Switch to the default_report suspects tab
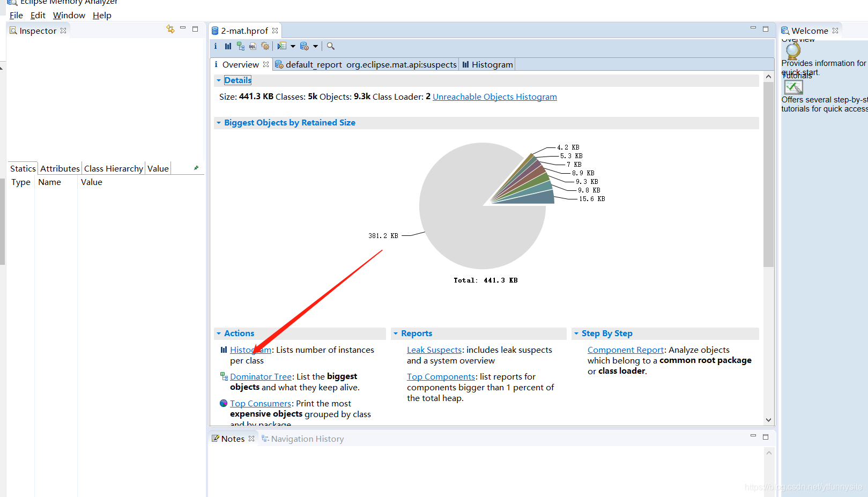Viewport: 868px width, 497px height. click(366, 64)
